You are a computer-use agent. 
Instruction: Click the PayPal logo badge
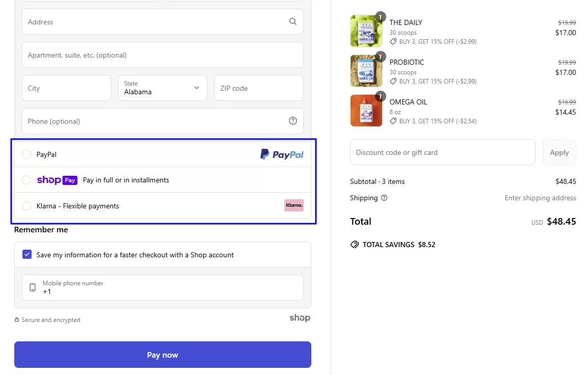[281, 154]
